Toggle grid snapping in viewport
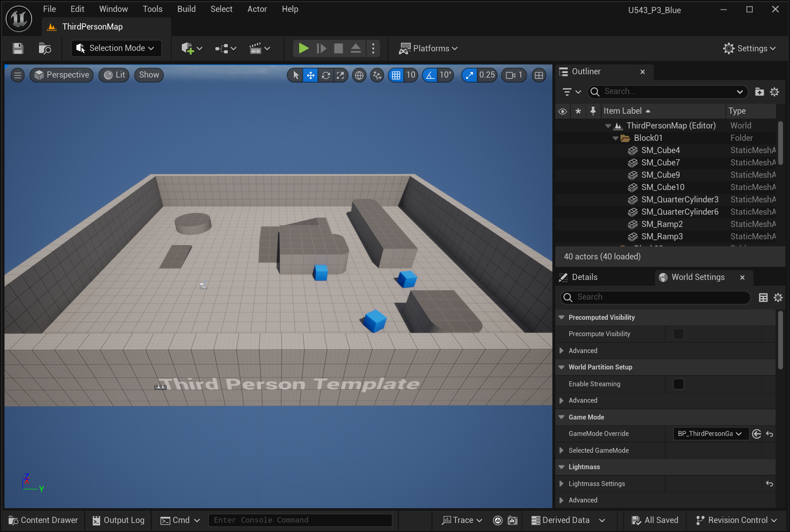The image size is (790, 532). point(396,75)
